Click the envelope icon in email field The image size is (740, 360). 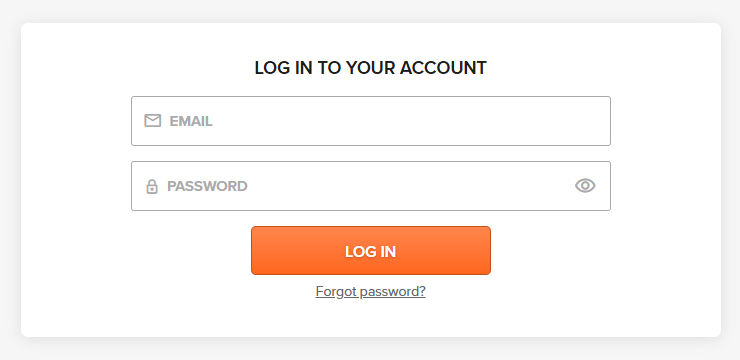152,121
